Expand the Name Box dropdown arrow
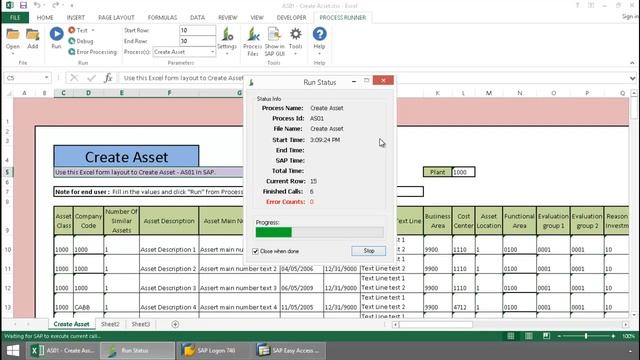The image size is (640, 360). 47,78
